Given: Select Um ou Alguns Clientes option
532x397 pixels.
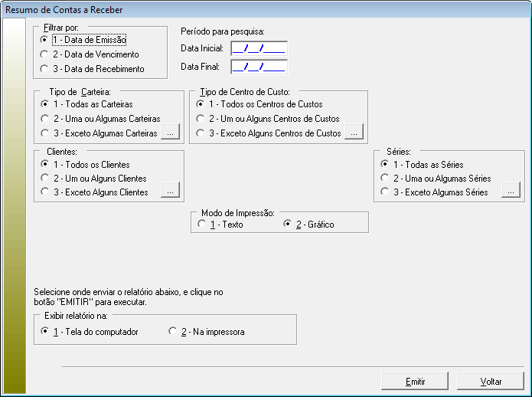Looking at the screenshot, I should tap(44, 179).
